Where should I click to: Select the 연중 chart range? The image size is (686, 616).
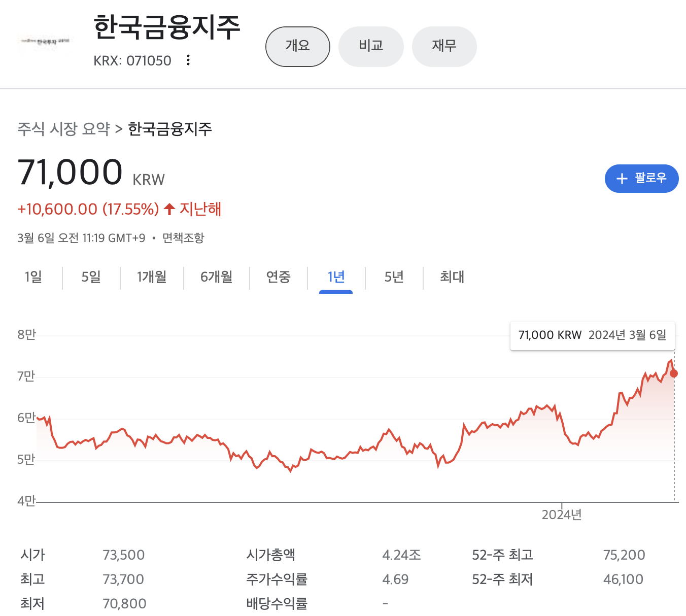coord(279,277)
